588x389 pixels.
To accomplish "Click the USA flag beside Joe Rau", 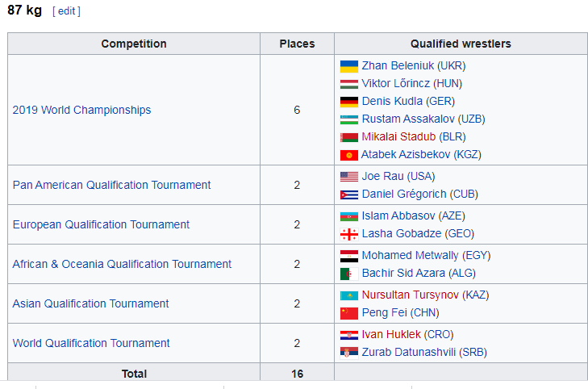I will (348, 176).
